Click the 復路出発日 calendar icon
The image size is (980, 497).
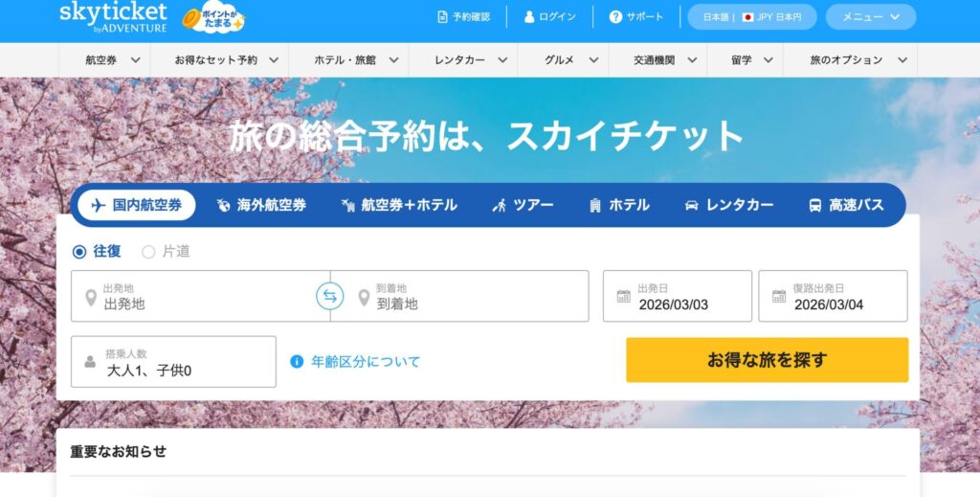(779, 296)
